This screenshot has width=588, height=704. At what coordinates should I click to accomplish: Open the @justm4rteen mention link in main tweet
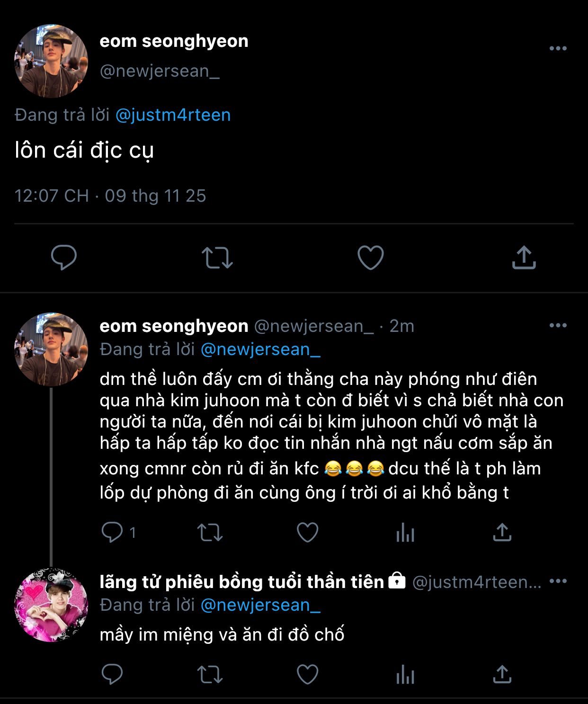coord(173,115)
